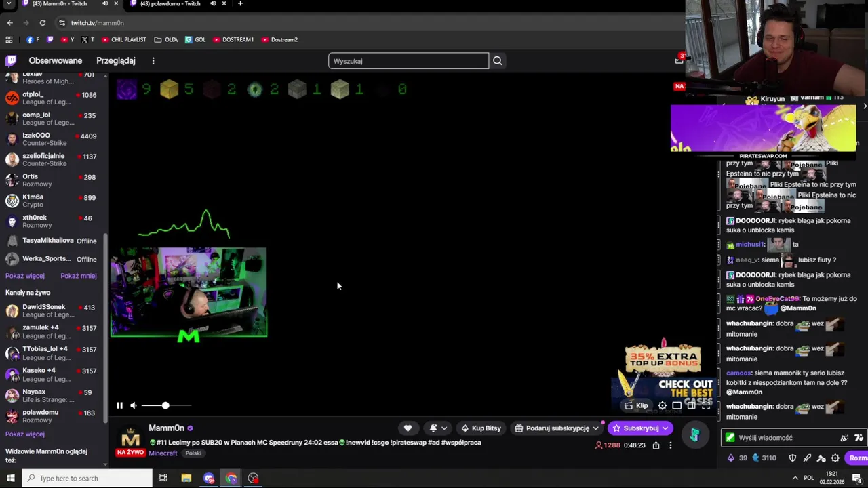This screenshot has height=488, width=868.
Task: Open chat settings gear icon
Action: tap(835, 457)
